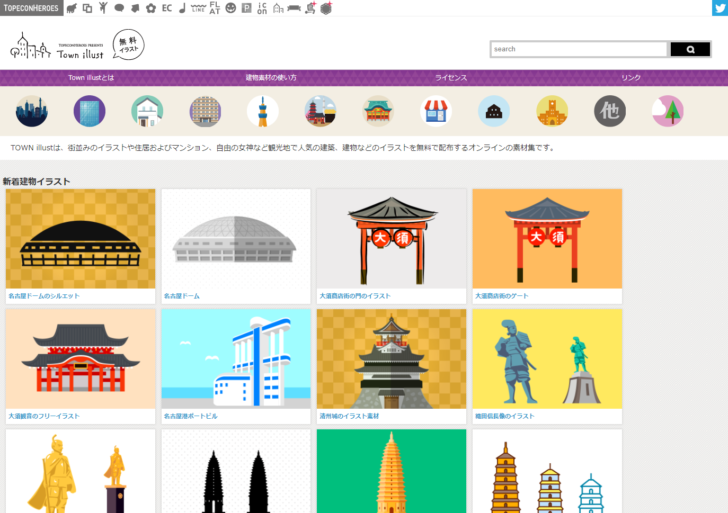Viewport: 728px width, 513px height.
Task: Open 'ライセンス' menu item
Action: [x=451, y=78]
